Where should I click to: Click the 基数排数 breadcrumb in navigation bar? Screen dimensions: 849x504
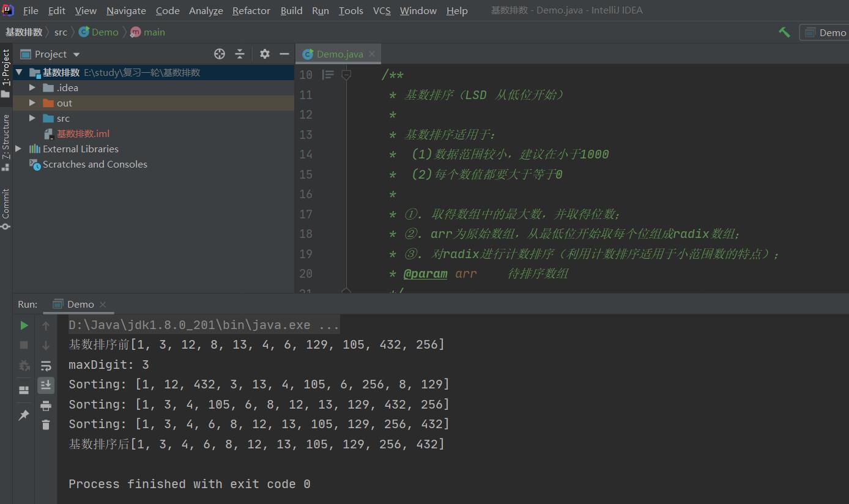point(24,32)
